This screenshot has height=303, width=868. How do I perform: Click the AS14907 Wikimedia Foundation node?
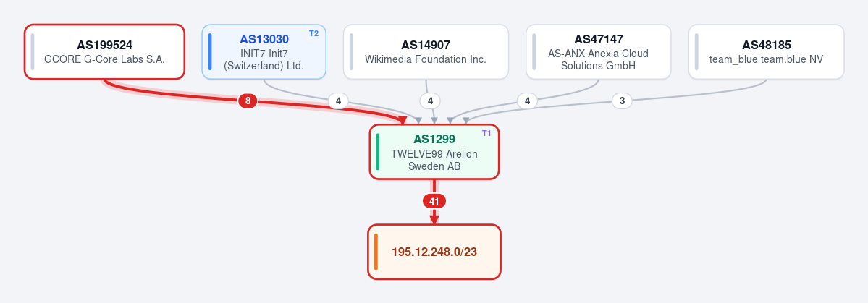(426, 51)
